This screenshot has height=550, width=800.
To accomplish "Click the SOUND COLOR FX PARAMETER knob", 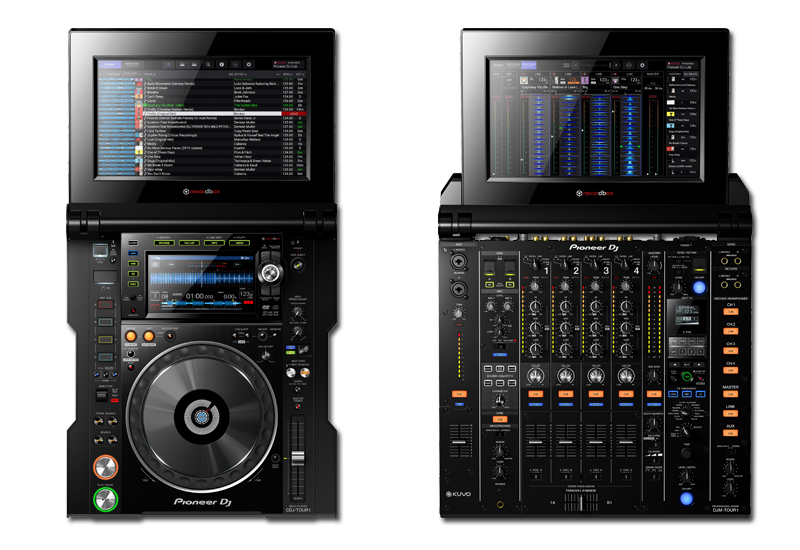I will click(499, 401).
